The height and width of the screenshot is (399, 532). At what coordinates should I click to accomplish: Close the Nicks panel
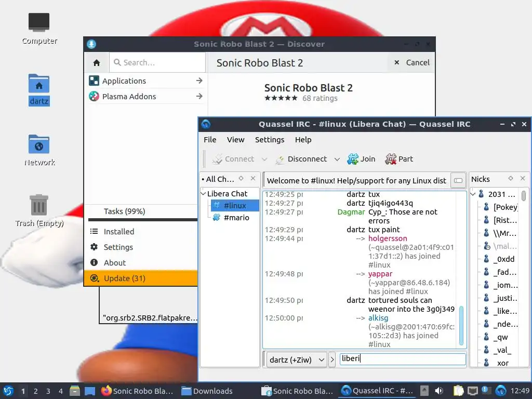[523, 178]
